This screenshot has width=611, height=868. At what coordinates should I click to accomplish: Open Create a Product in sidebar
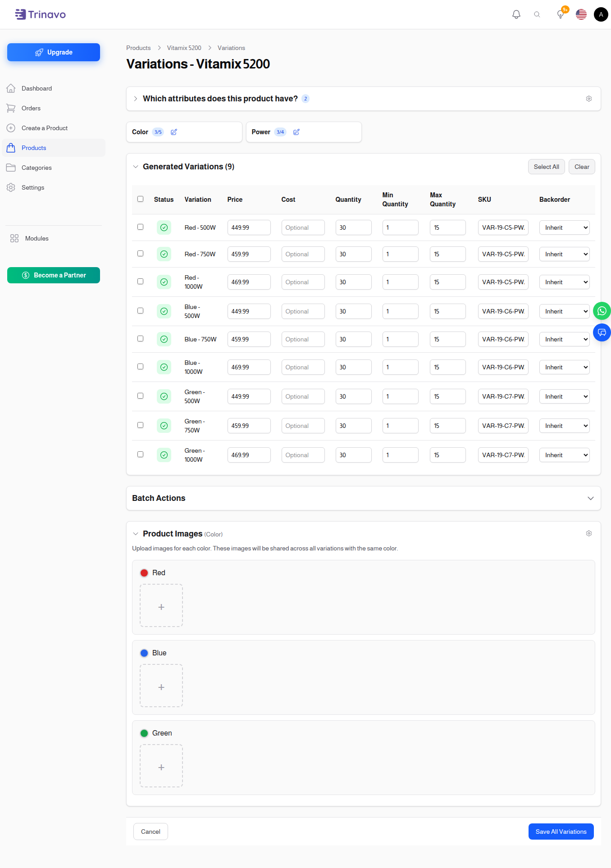[54, 128]
